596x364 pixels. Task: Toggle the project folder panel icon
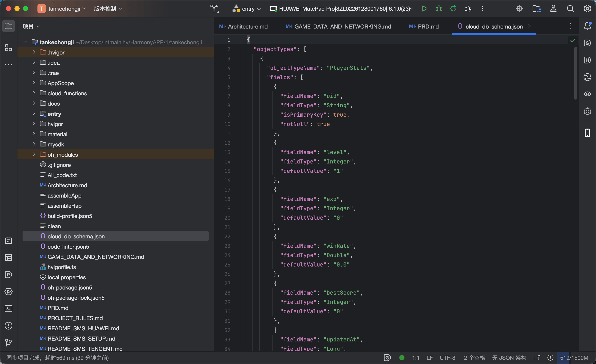[9, 26]
